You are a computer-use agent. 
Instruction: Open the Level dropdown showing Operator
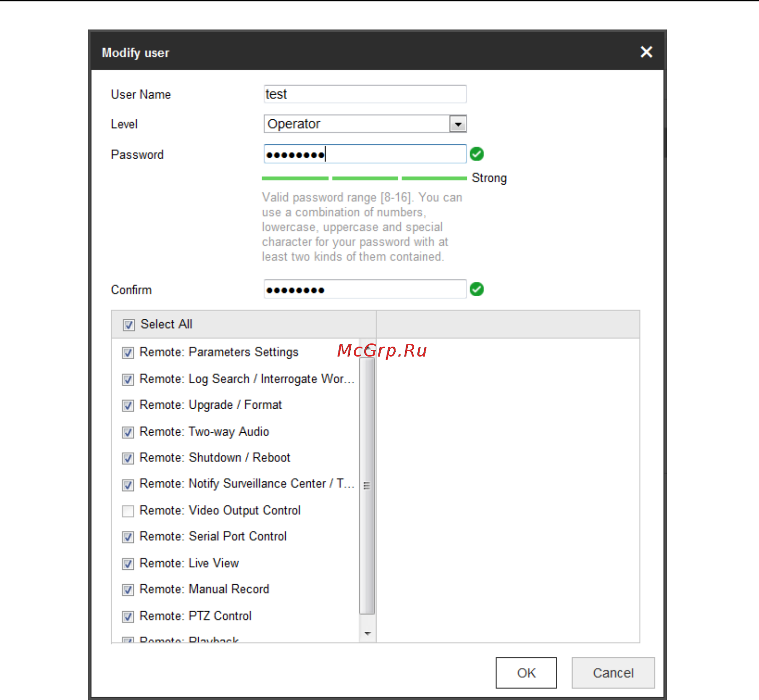(x=365, y=124)
